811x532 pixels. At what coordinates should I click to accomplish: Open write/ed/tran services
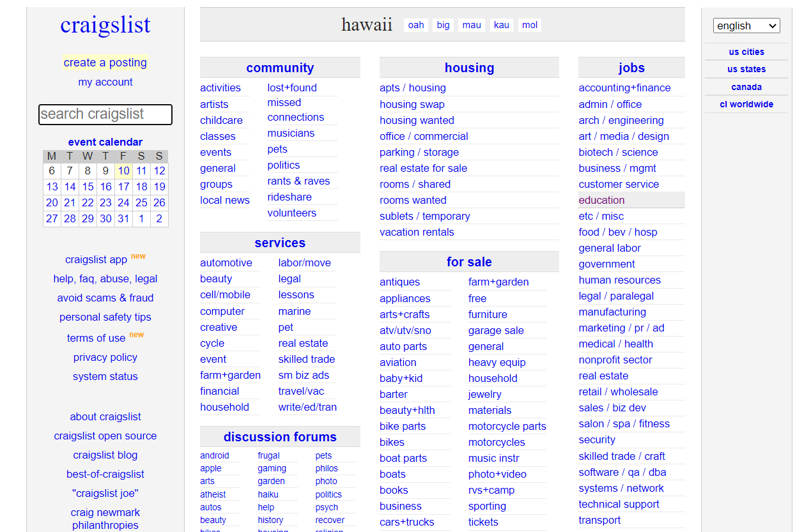(307, 407)
